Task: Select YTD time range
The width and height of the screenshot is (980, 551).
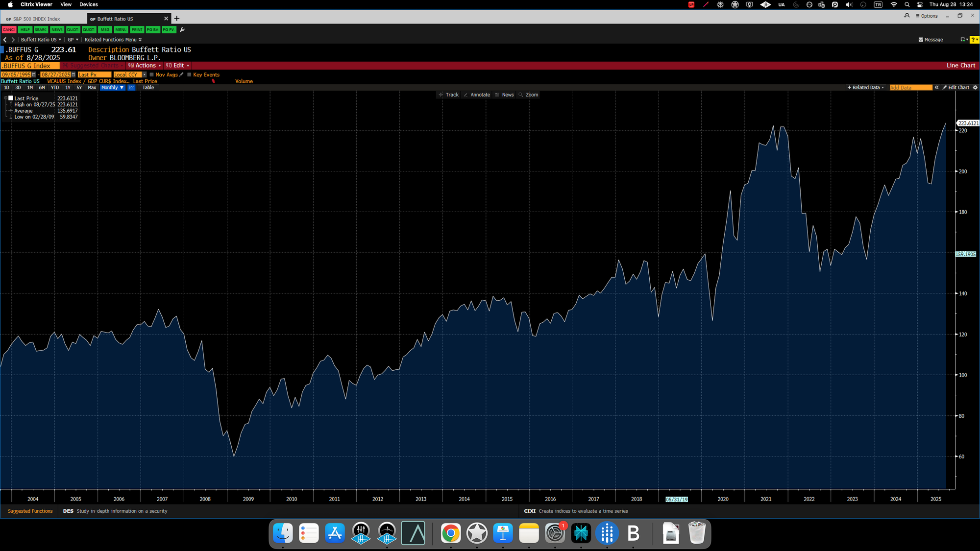Action: coord(55,88)
